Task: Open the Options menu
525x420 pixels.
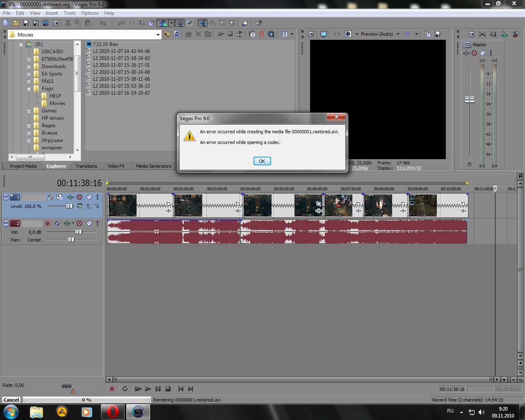Action: tap(90, 13)
